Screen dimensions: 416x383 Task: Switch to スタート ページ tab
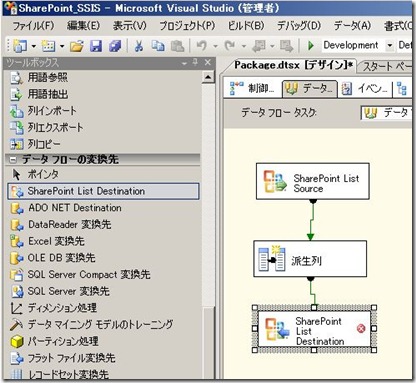click(x=387, y=67)
